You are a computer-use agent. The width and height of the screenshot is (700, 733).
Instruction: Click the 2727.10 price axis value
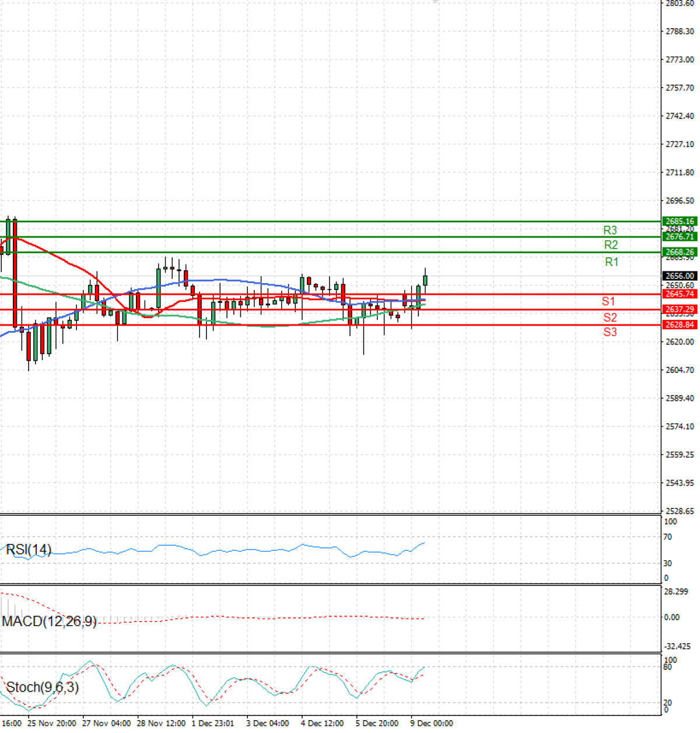coord(680,144)
